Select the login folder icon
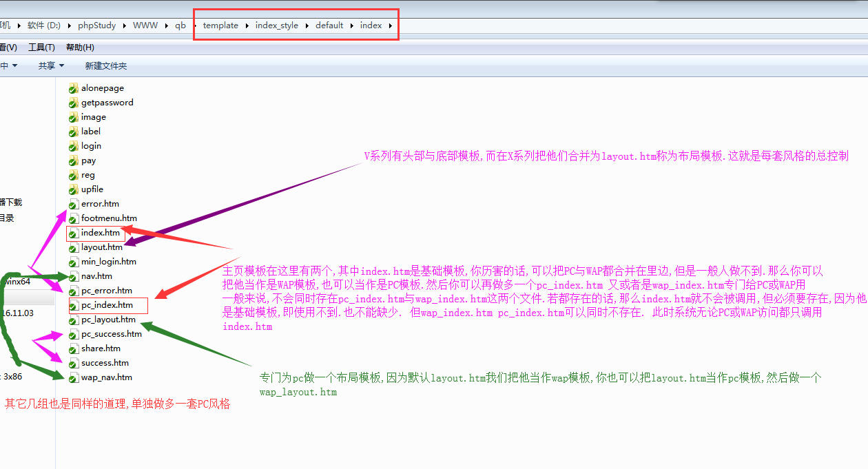 [x=73, y=145]
